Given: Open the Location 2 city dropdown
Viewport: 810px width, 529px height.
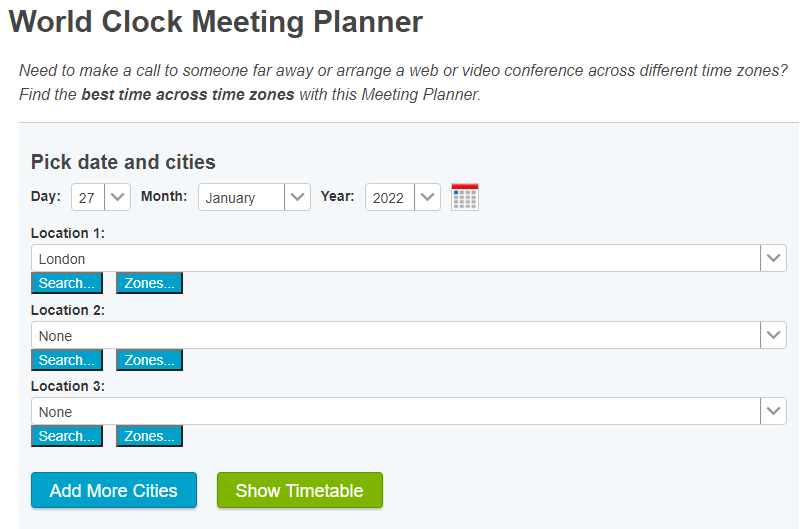Looking at the screenshot, I should tap(408, 335).
